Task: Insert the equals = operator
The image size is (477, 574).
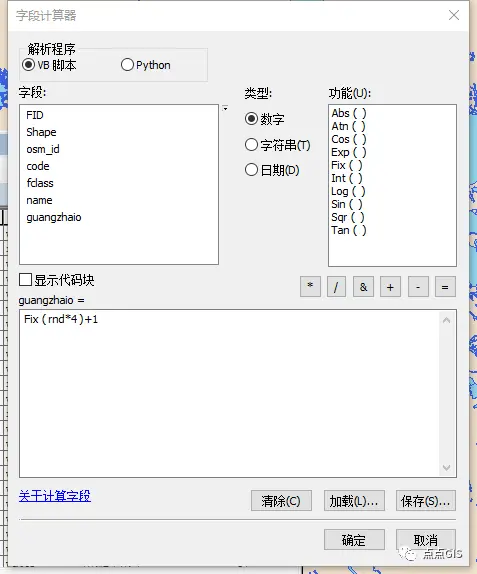Action: (445, 287)
